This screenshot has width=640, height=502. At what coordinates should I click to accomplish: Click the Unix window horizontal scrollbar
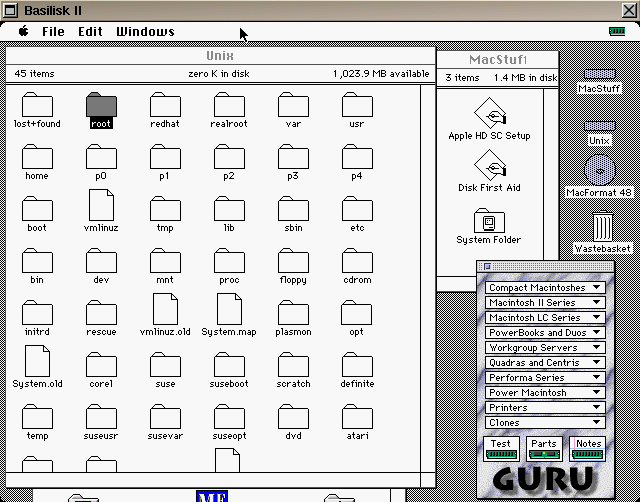(x=213, y=480)
